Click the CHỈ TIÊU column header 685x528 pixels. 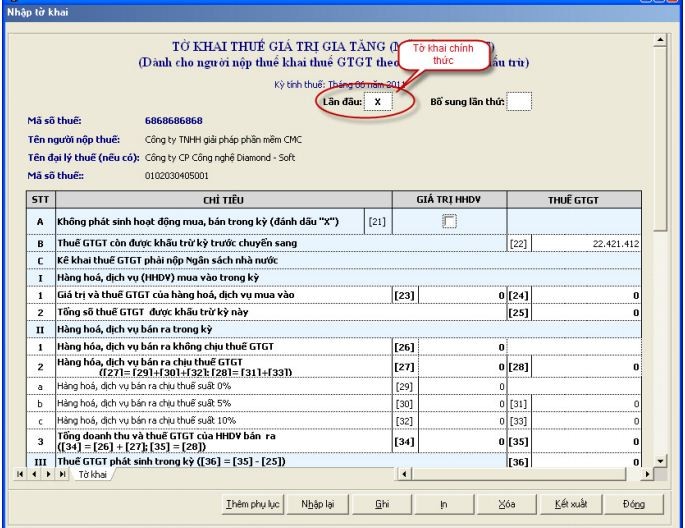point(224,200)
